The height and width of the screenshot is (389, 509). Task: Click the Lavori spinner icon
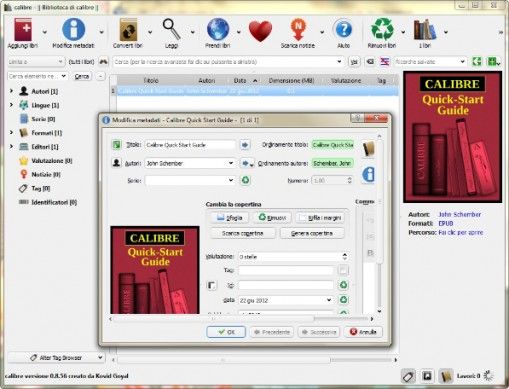[x=489, y=376]
